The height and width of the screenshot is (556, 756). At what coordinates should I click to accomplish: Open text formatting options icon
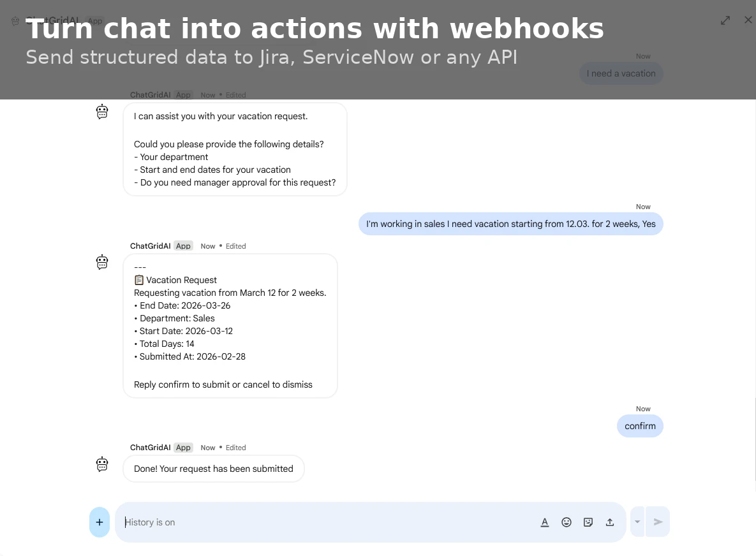(545, 522)
